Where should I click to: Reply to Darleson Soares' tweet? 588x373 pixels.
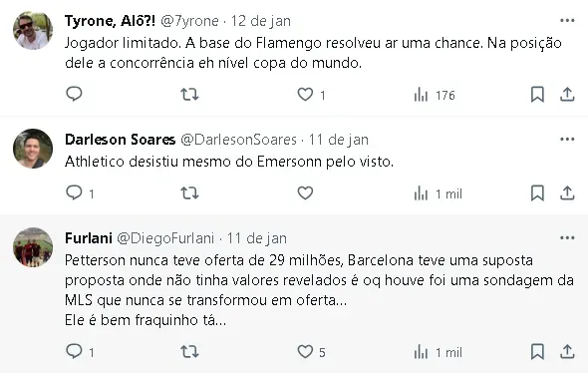click(74, 192)
